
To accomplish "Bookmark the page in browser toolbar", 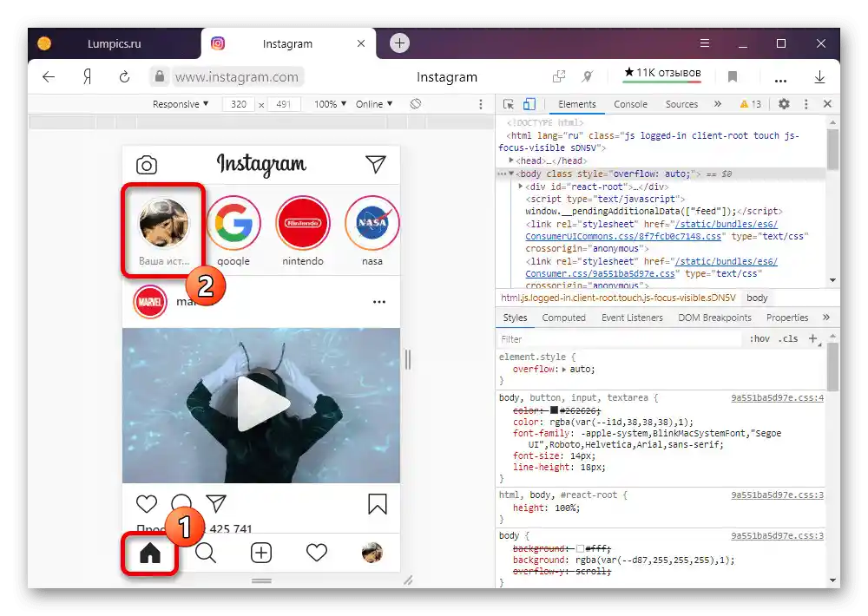I will [x=733, y=77].
